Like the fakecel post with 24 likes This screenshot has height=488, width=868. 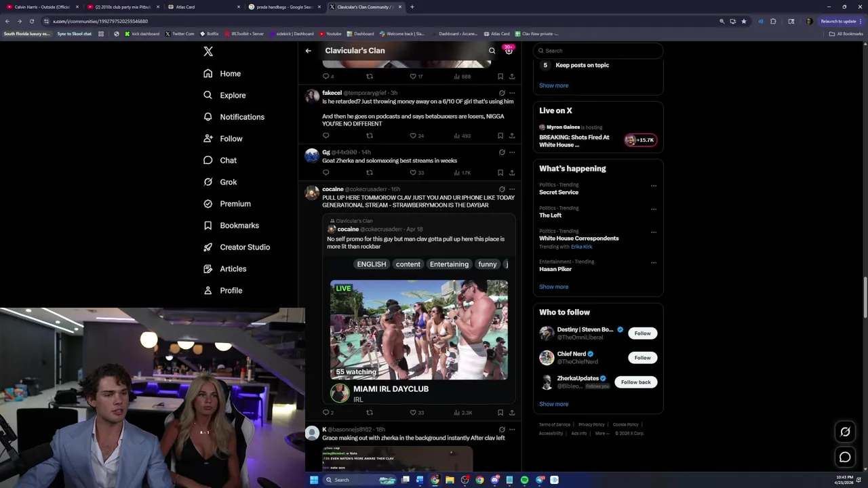[417, 136]
